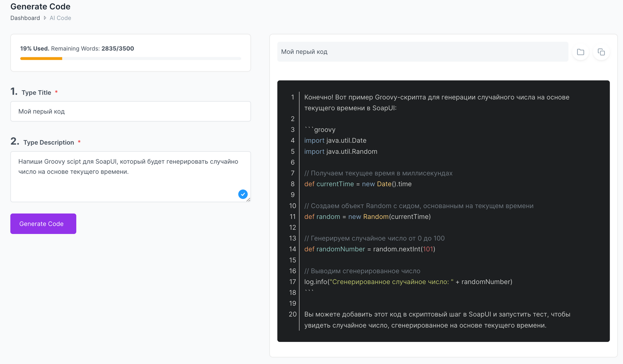Click the textarea resize handle
This screenshot has height=364, width=623.
[248, 200]
